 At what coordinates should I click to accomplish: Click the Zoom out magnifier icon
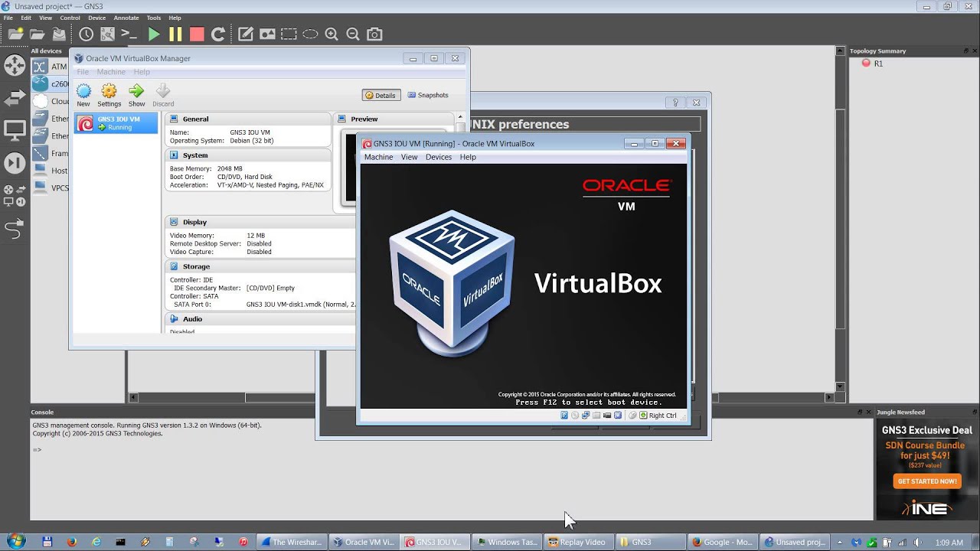(x=353, y=34)
